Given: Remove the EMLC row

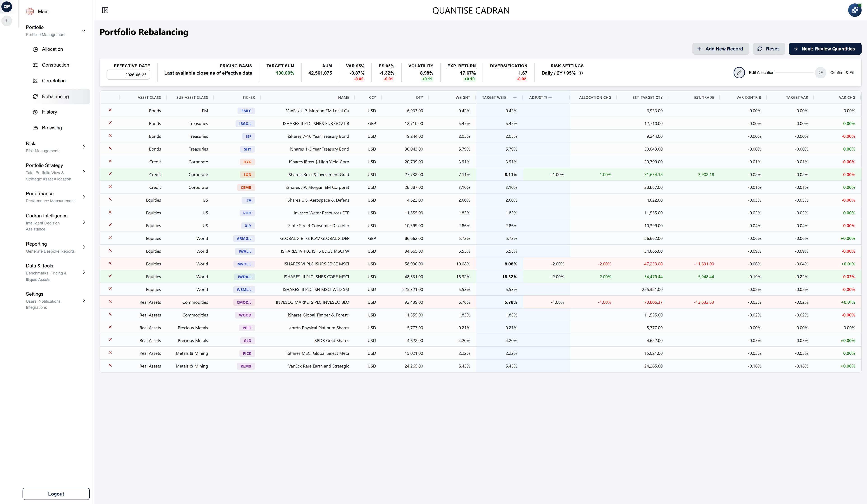Looking at the screenshot, I should [x=110, y=110].
